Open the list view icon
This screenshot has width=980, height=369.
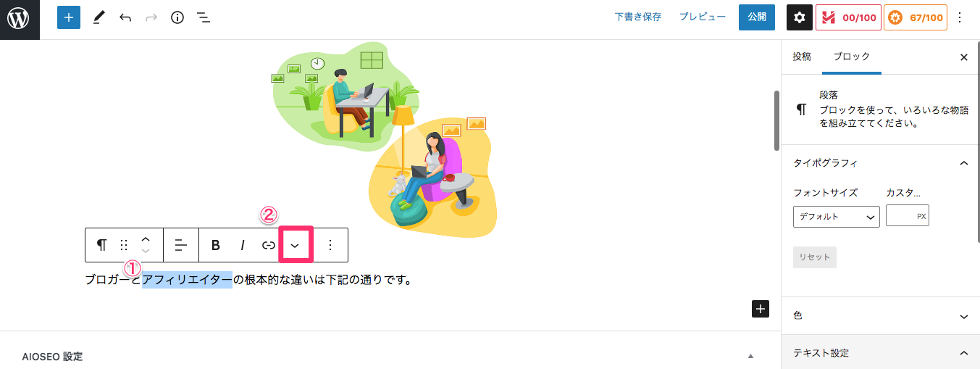[x=204, y=17]
